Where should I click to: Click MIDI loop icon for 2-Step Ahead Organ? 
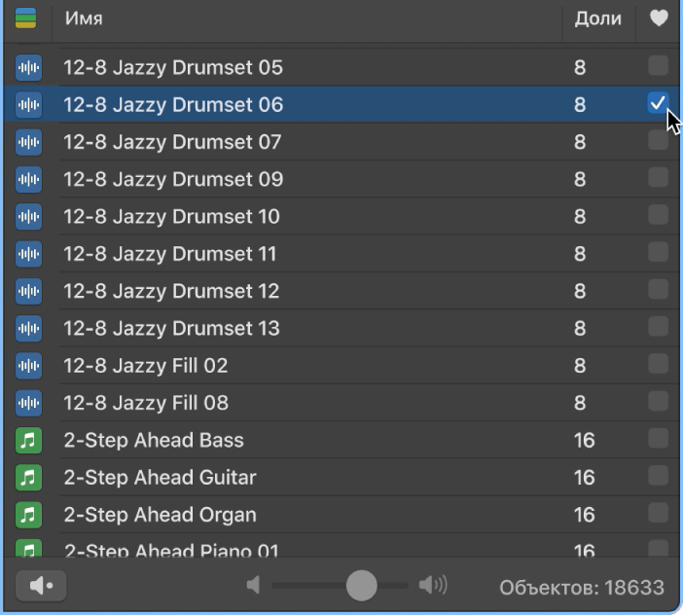(x=29, y=516)
